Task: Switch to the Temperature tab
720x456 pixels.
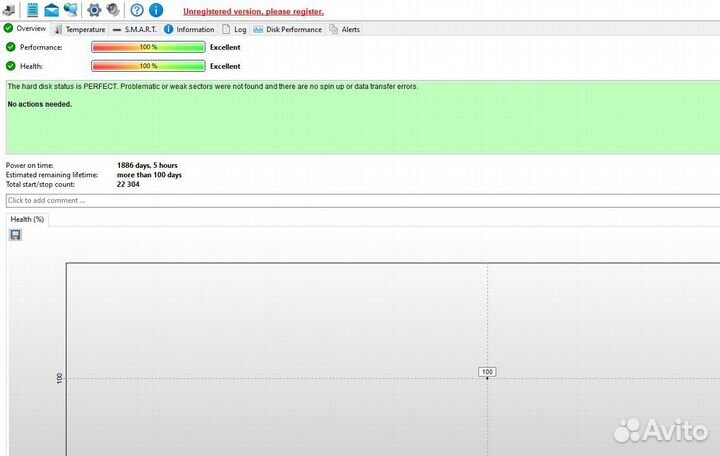Action: (79, 29)
